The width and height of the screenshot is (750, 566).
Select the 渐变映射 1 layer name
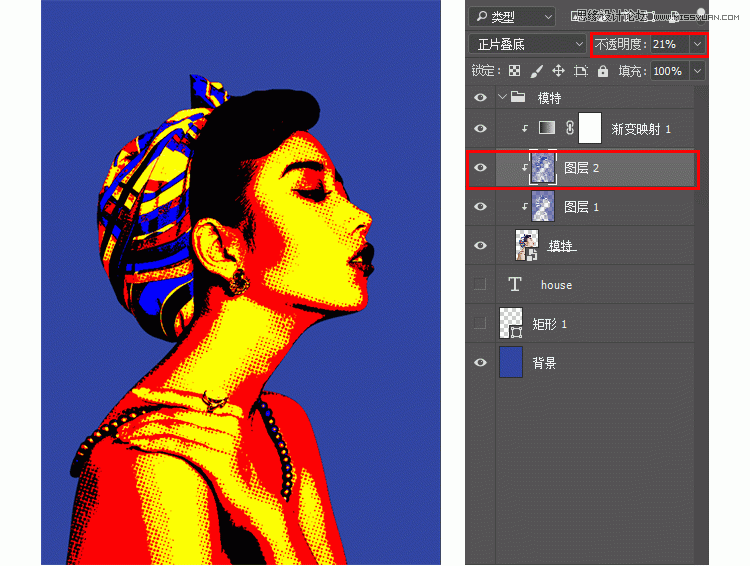click(641, 129)
